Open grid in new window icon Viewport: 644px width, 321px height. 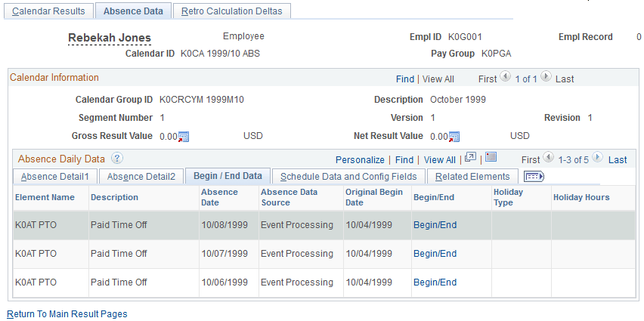(x=470, y=158)
